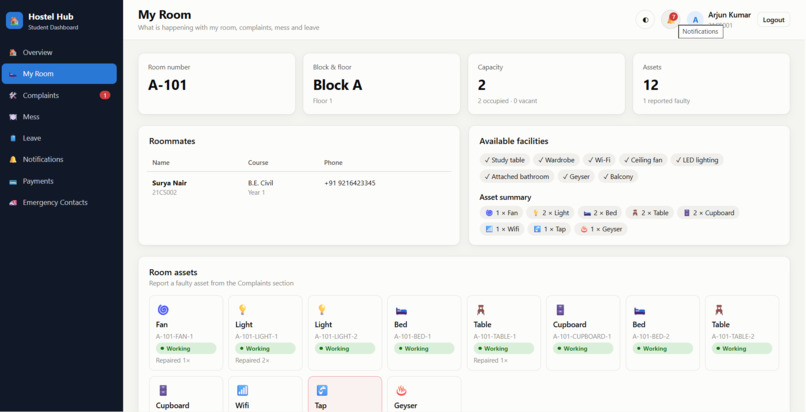806x412 pixels.
Task: Click the 1 × Fan summary chip
Action: (x=501, y=213)
